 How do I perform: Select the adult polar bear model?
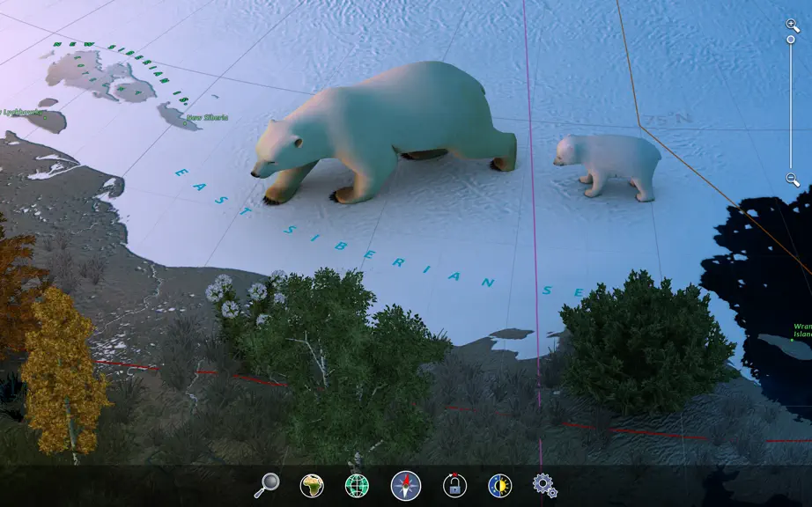pyautogui.click(x=384, y=131)
